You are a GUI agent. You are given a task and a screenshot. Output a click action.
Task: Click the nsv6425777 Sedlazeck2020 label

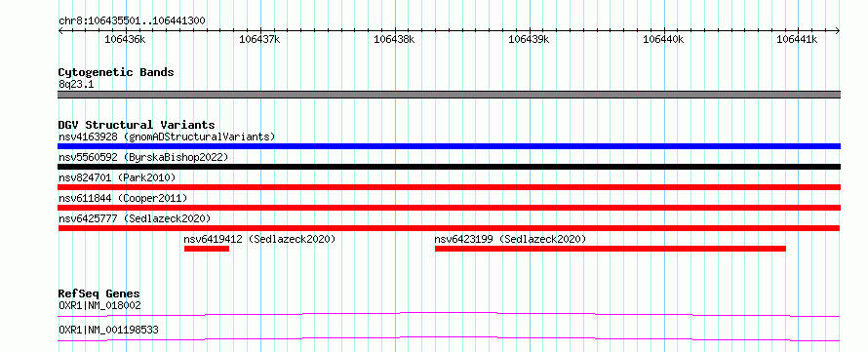135,218
